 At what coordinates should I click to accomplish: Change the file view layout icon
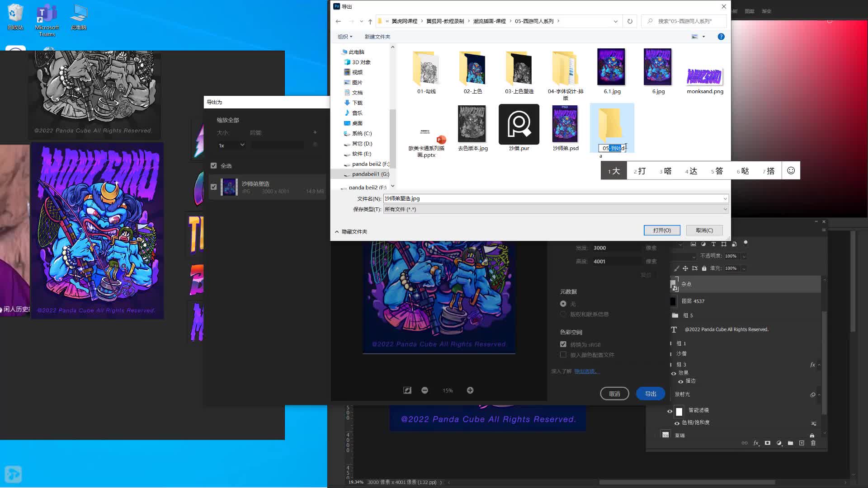point(695,37)
